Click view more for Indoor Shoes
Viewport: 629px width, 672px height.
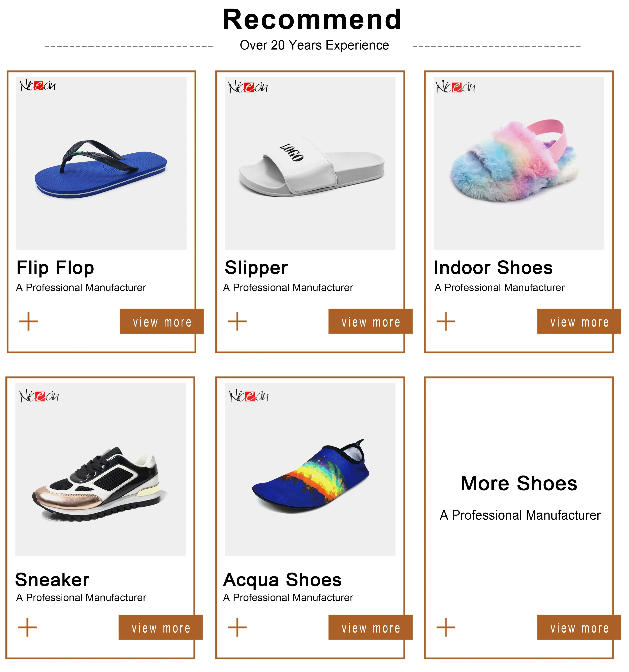[x=579, y=322]
